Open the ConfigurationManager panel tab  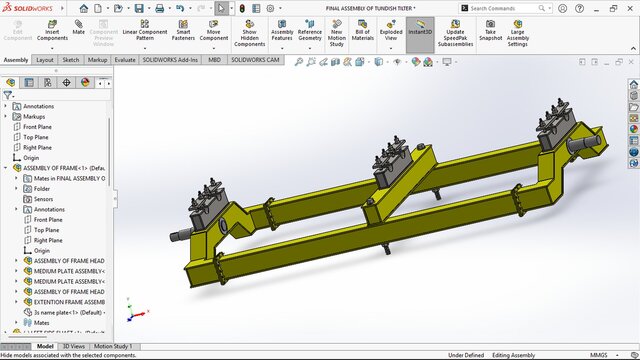coord(48,83)
